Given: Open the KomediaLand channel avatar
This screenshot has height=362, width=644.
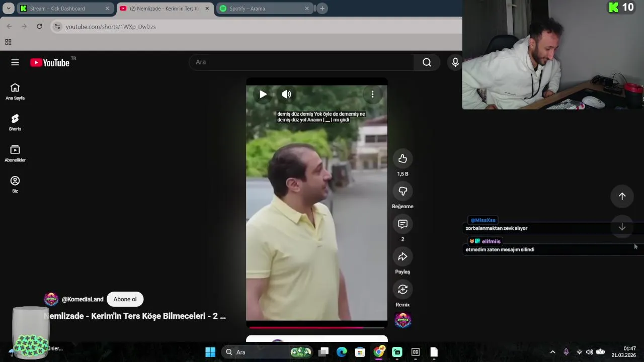Looking at the screenshot, I should click(51, 299).
